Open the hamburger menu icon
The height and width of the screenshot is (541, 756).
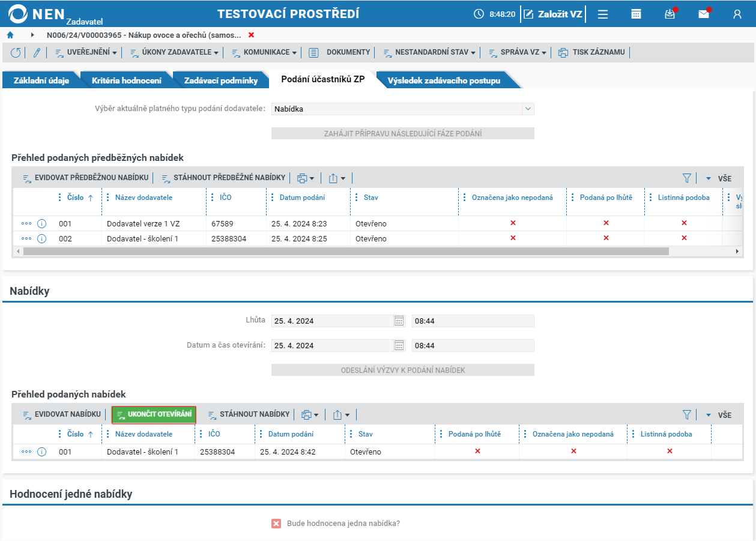tap(603, 14)
